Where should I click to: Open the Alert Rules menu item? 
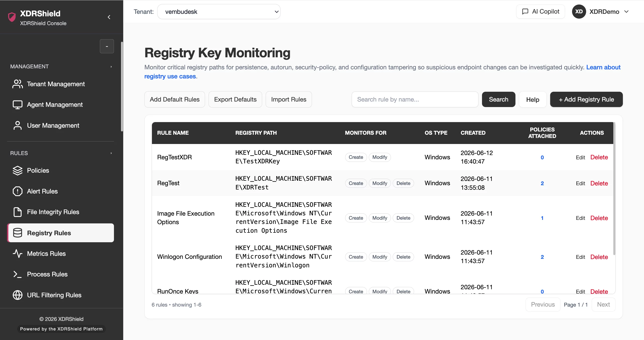pyautogui.click(x=61, y=191)
